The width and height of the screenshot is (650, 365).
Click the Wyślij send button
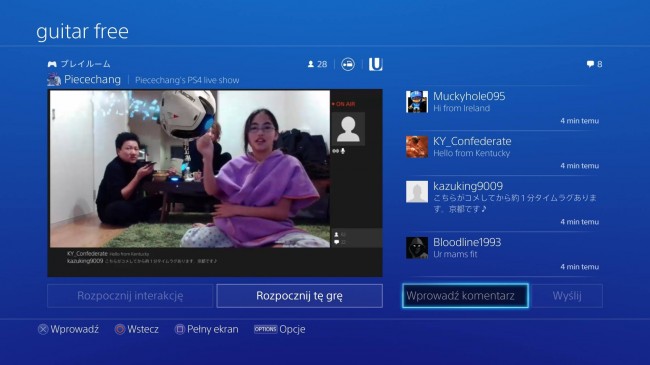567,296
